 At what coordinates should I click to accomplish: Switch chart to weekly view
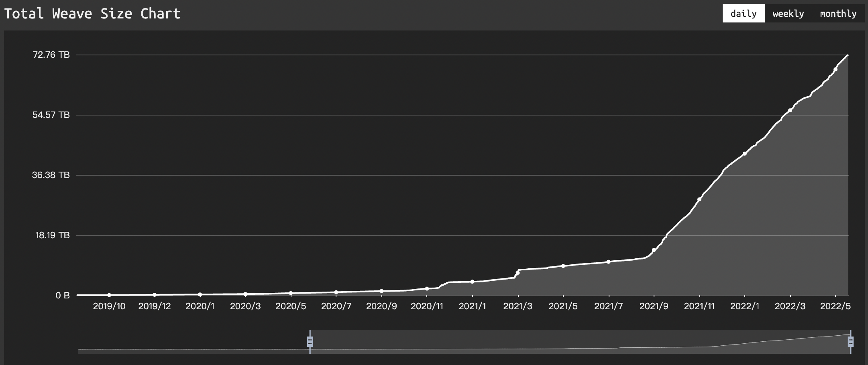pyautogui.click(x=788, y=14)
